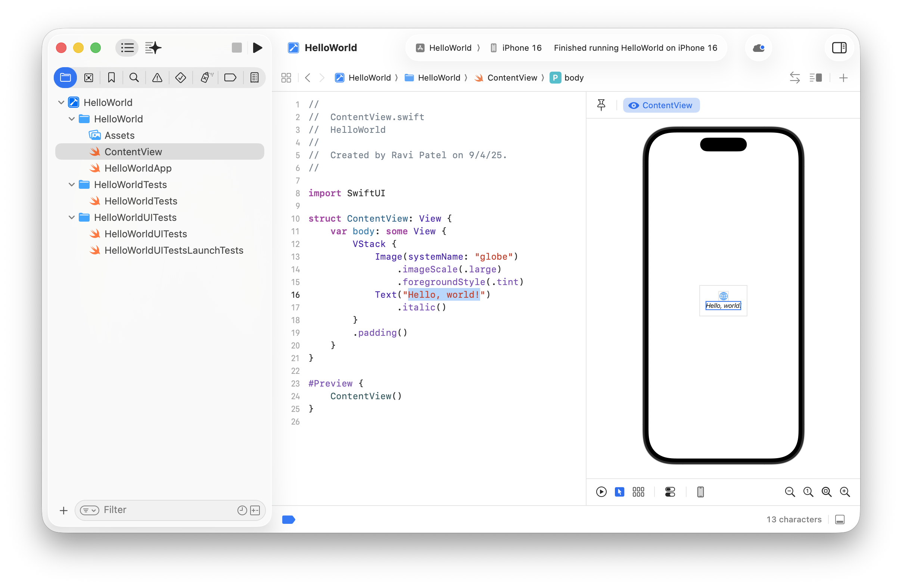Toggle the inspector panel
This screenshot has height=588, width=902.
click(x=839, y=48)
